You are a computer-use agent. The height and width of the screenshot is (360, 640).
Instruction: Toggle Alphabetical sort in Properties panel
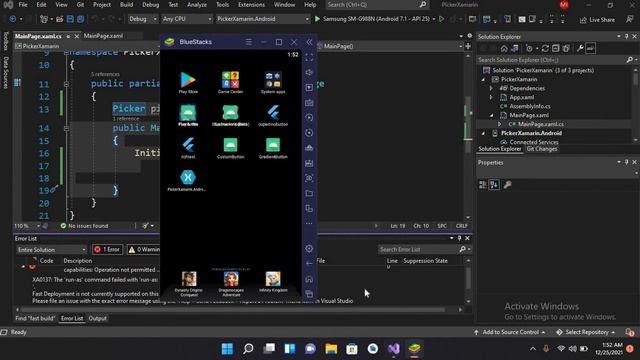pos(494,184)
